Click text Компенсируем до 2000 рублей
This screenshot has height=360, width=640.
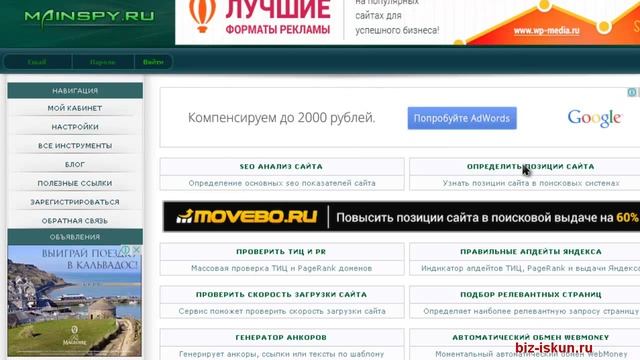click(x=281, y=118)
